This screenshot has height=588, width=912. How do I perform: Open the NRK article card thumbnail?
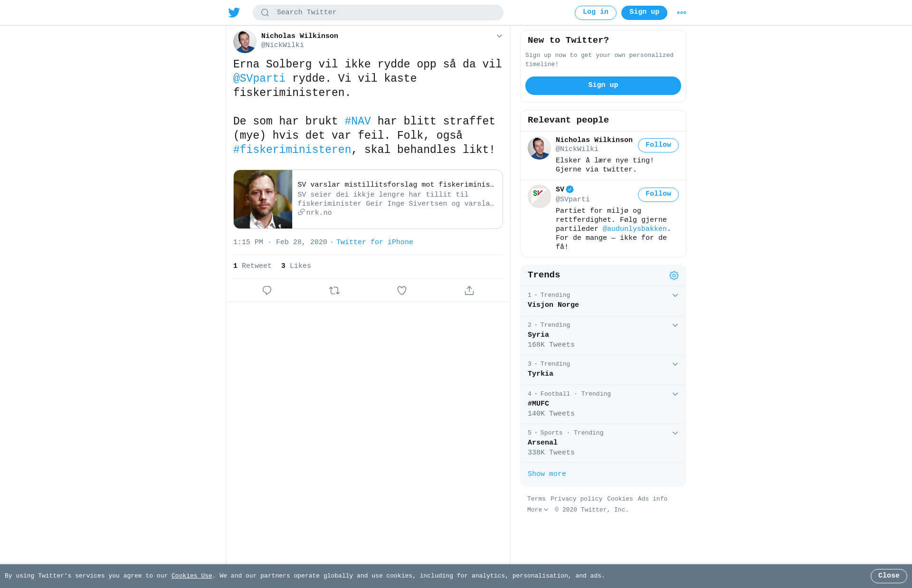(x=263, y=199)
